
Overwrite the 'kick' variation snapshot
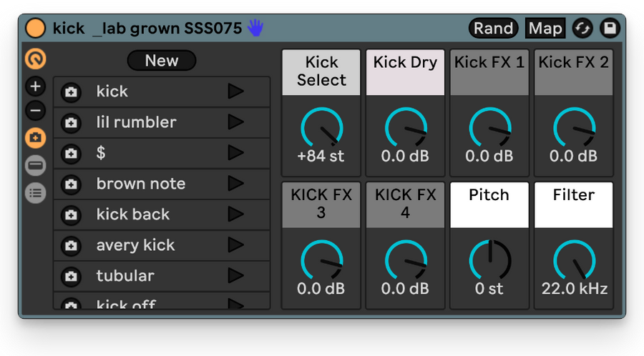coord(71,92)
